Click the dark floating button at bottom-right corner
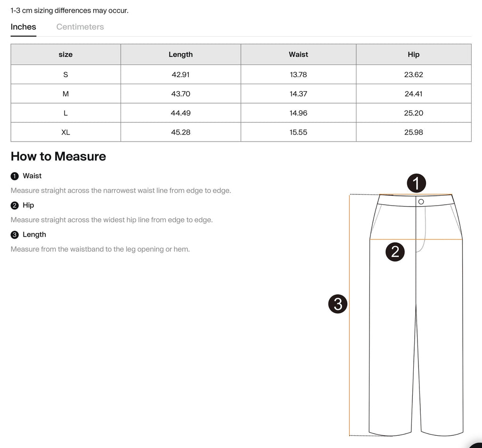Image resolution: width=482 pixels, height=448 pixels. click(x=475, y=442)
